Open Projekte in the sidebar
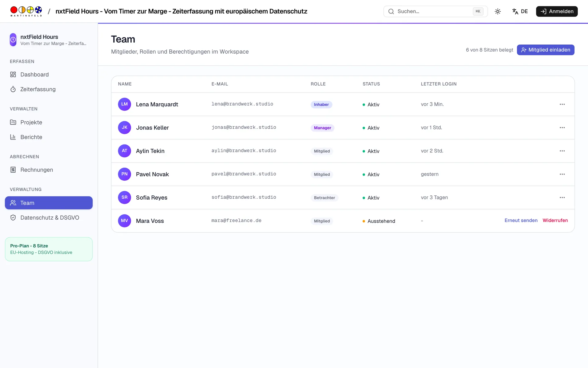This screenshot has height=368, width=588. (x=49, y=122)
